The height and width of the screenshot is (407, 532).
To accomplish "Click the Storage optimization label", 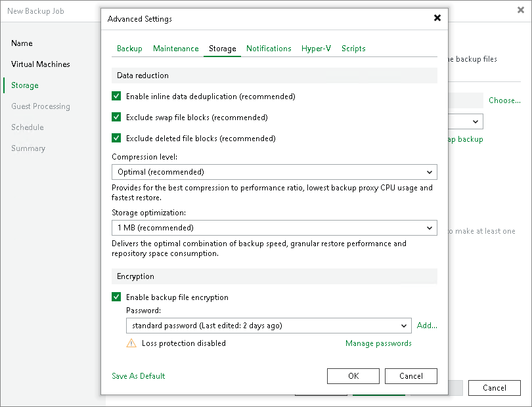I will (x=149, y=213).
